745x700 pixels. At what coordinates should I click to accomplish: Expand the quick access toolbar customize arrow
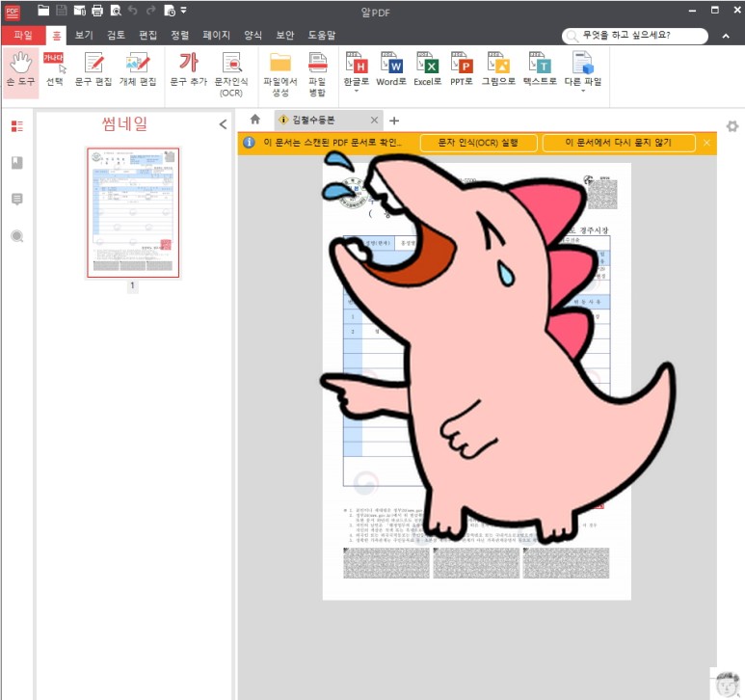(183, 11)
